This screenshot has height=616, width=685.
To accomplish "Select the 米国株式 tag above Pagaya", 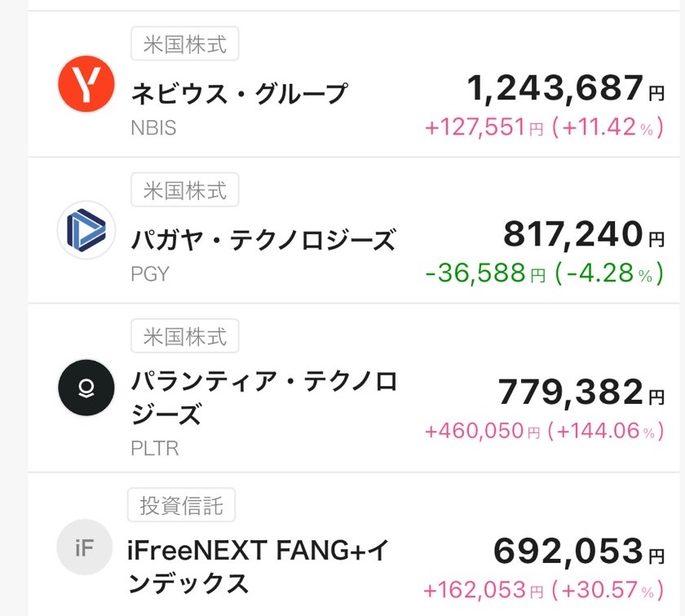I will click(185, 190).
